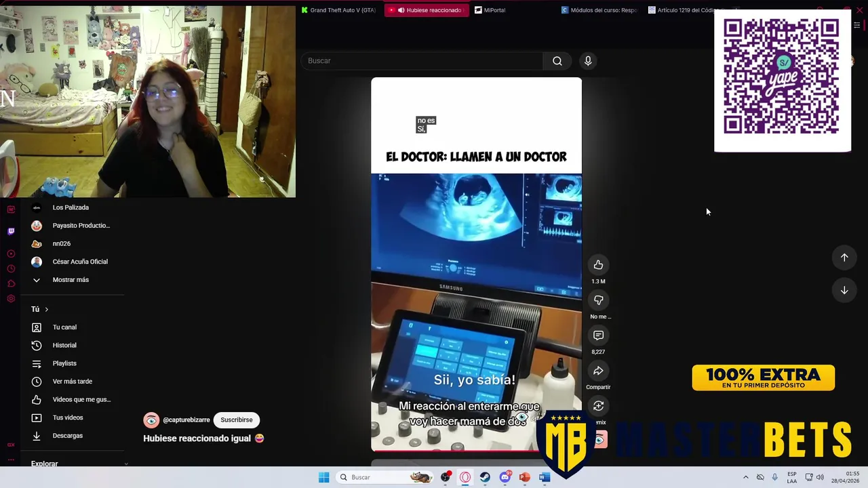Open the taskbar volume speaker icon
This screenshot has width=868, height=488.
820,477
